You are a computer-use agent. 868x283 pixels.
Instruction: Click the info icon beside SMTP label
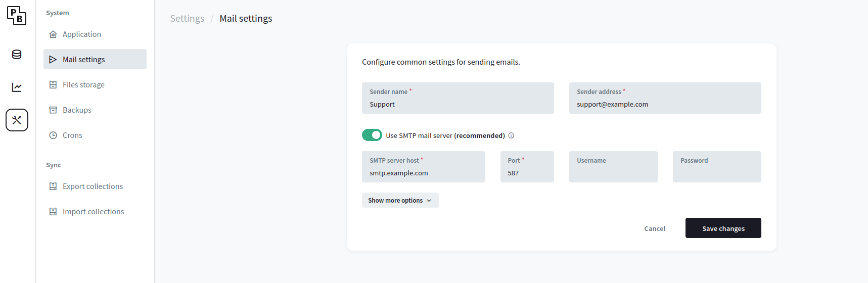click(x=511, y=135)
